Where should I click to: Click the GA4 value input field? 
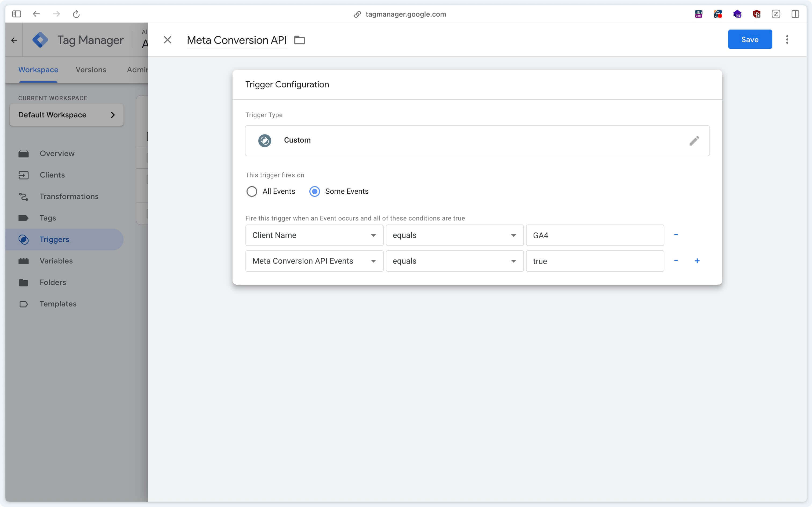coord(594,235)
